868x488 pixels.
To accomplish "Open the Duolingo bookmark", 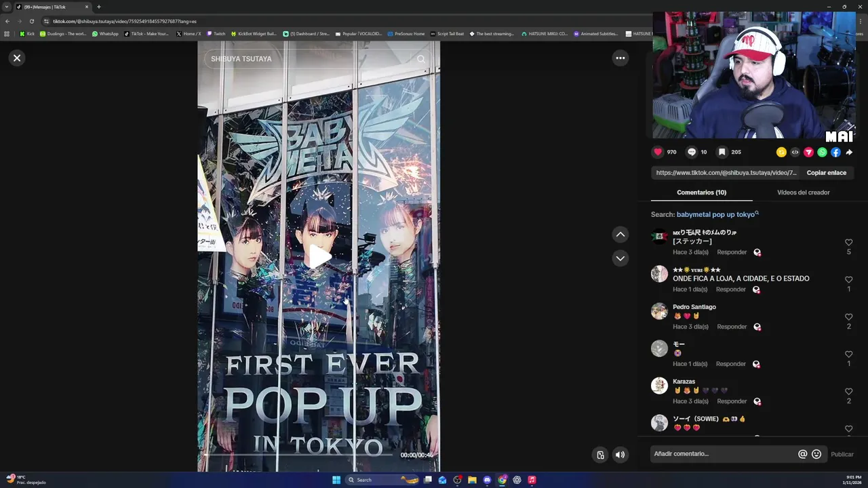I will click(x=63, y=33).
